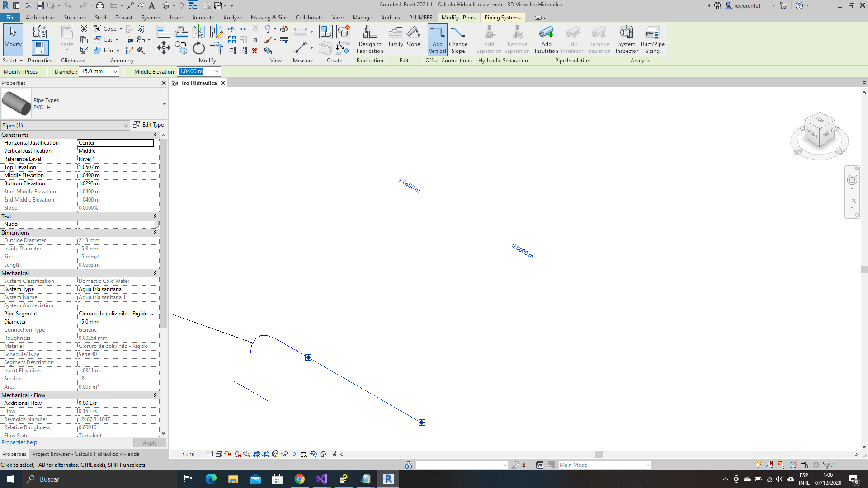Screen dimensions: 868x488
Task: Open the Pipes (1) selector dropdown
Action: click(126, 125)
